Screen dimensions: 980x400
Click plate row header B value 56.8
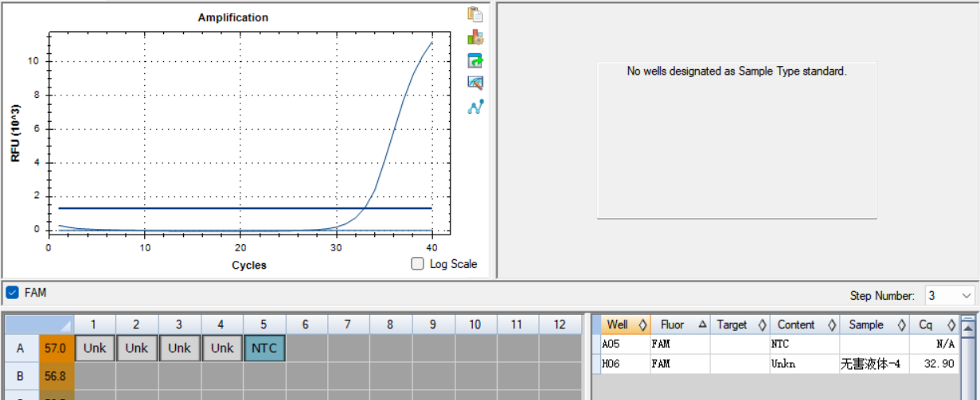coord(56,375)
